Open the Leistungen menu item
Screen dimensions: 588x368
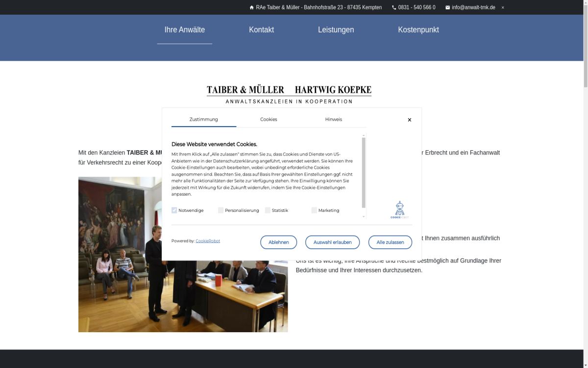(336, 30)
